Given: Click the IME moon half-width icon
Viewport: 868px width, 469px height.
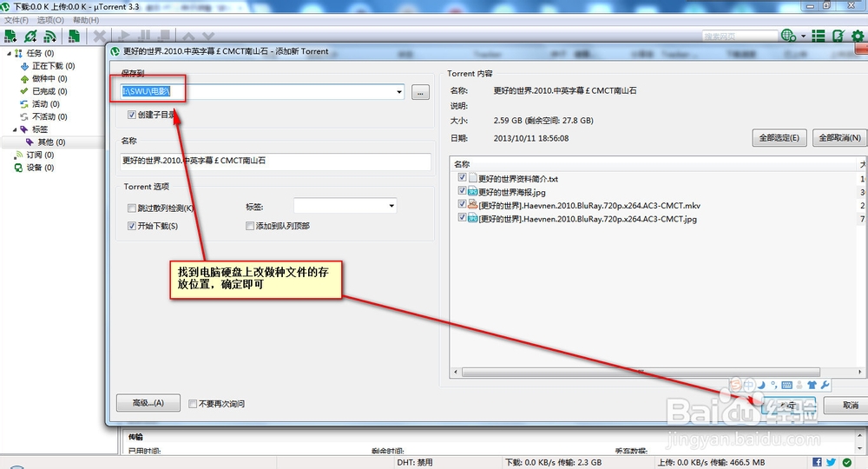Looking at the screenshot, I should 761,385.
